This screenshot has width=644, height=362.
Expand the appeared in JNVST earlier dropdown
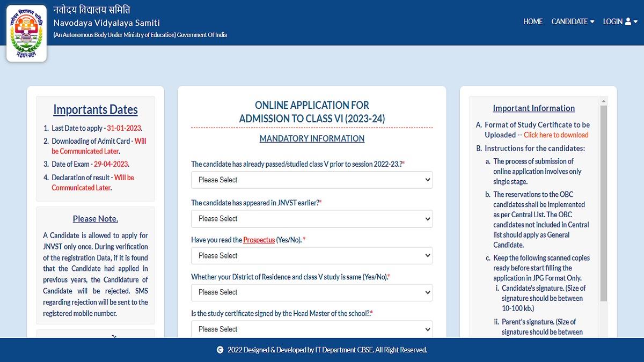tap(312, 218)
